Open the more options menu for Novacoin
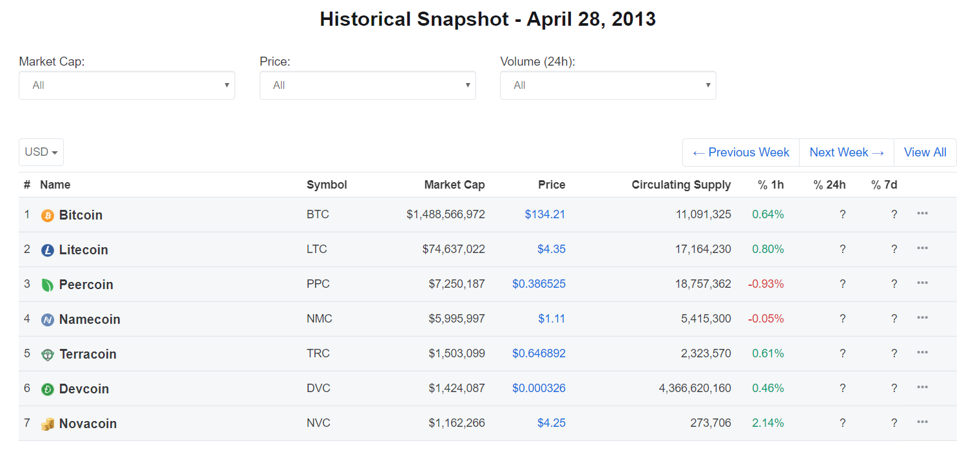The image size is (980, 450). pyautogui.click(x=922, y=422)
